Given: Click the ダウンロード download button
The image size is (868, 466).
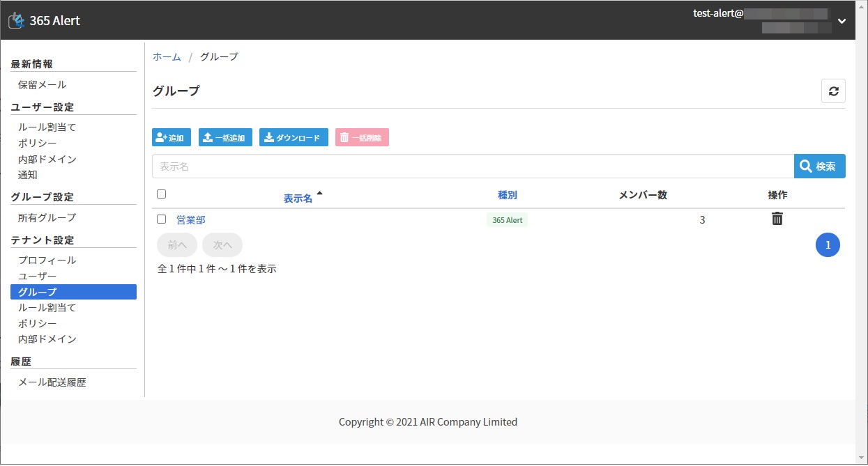Looking at the screenshot, I should (x=294, y=138).
